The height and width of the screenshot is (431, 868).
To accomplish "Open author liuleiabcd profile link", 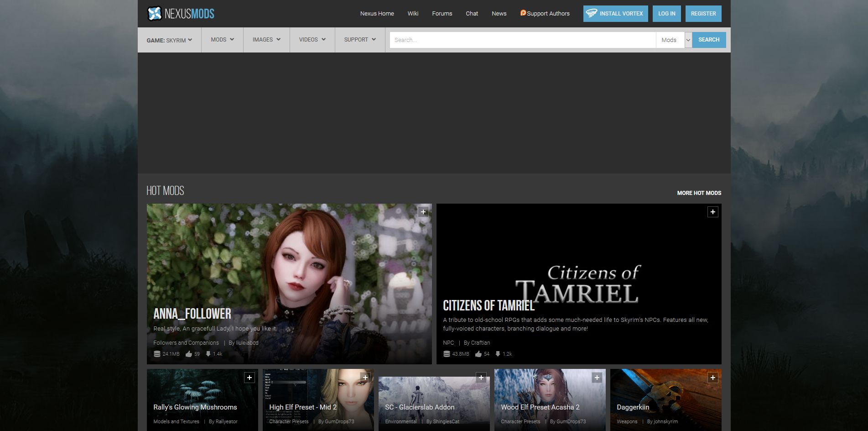I will coord(247,343).
